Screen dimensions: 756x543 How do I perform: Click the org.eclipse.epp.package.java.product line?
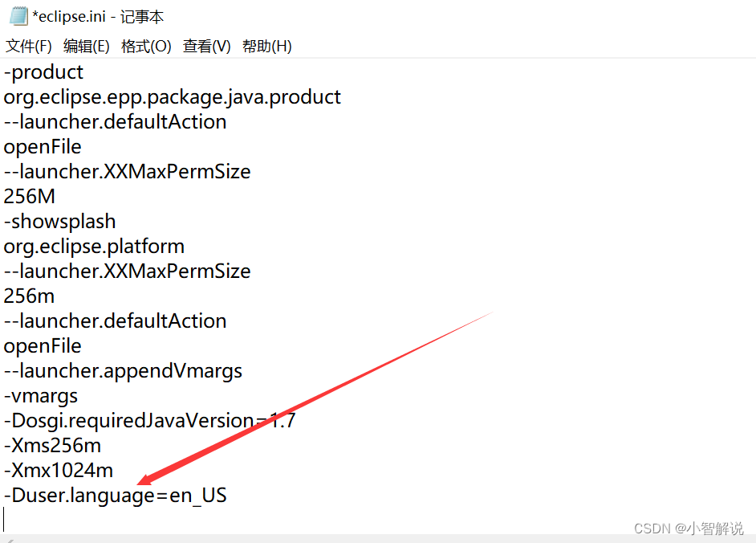[x=172, y=96]
